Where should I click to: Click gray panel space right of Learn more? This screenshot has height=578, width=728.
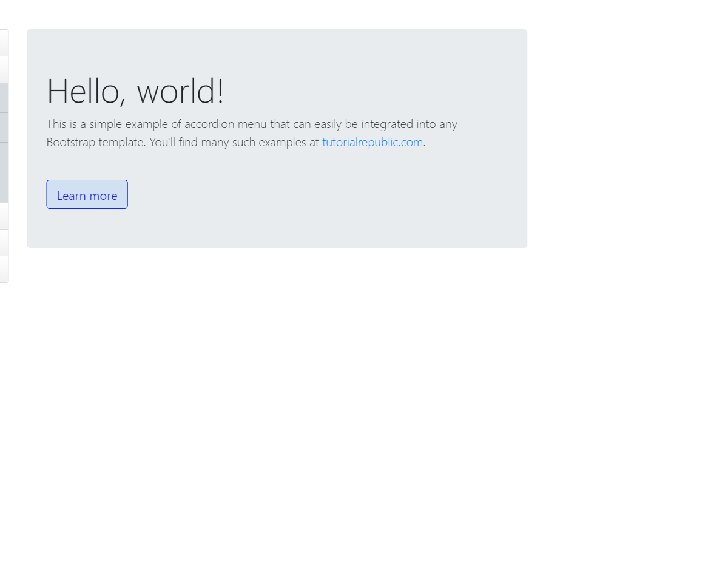pyautogui.click(x=315, y=194)
